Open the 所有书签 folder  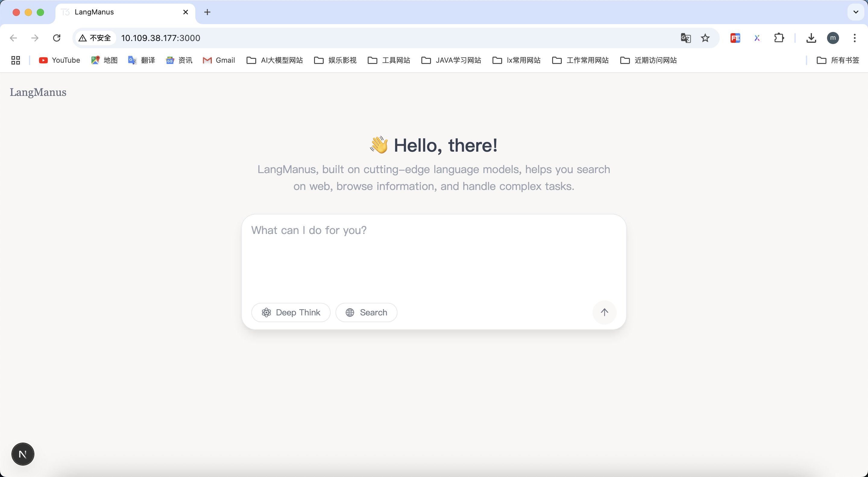(x=838, y=60)
